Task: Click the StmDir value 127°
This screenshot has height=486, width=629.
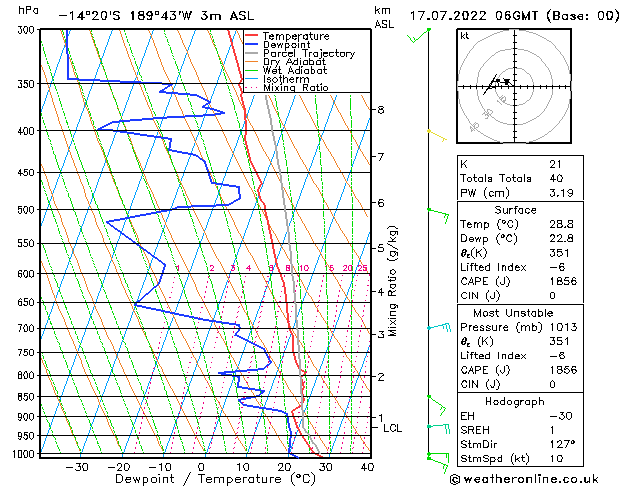Action: tap(562, 444)
